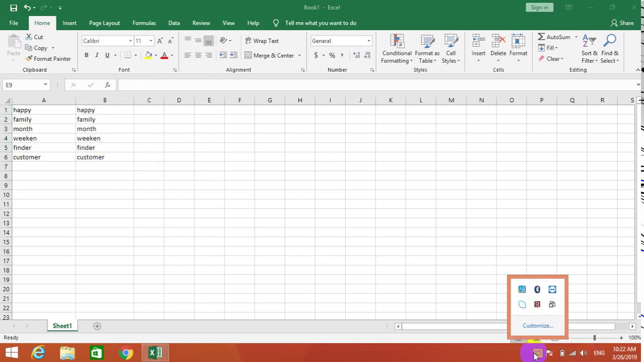Open Sort & Filter dropdown
The image size is (644, 362).
click(589, 49)
